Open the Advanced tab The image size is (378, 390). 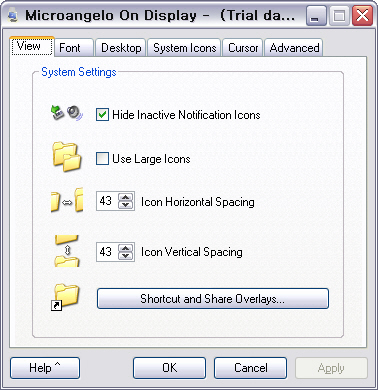pos(294,48)
